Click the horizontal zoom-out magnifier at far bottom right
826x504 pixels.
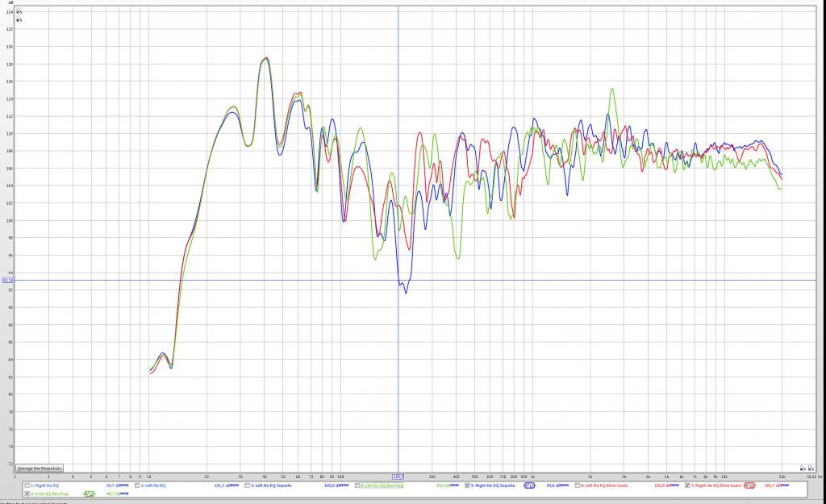point(811,468)
